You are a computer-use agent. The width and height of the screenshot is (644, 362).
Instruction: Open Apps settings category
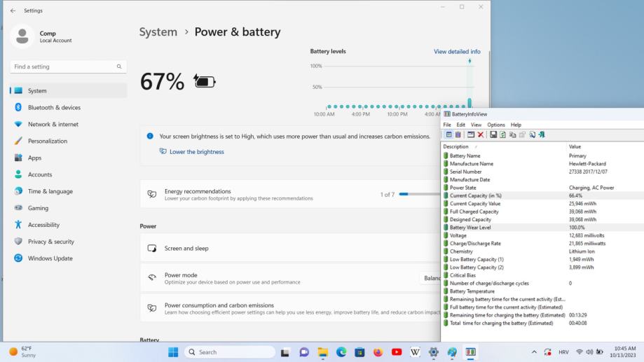(68, 158)
